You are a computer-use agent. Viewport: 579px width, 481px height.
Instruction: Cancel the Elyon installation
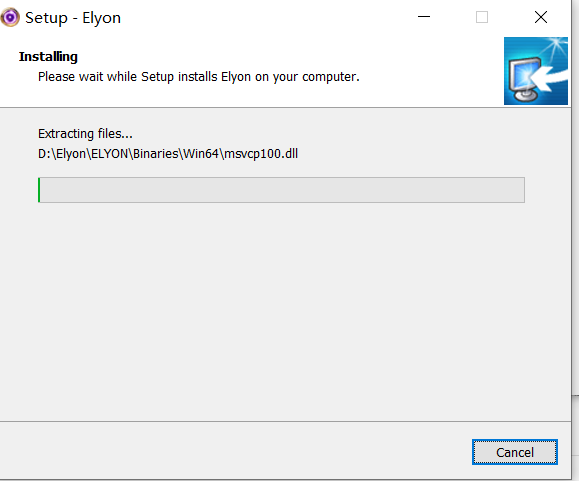click(x=515, y=452)
